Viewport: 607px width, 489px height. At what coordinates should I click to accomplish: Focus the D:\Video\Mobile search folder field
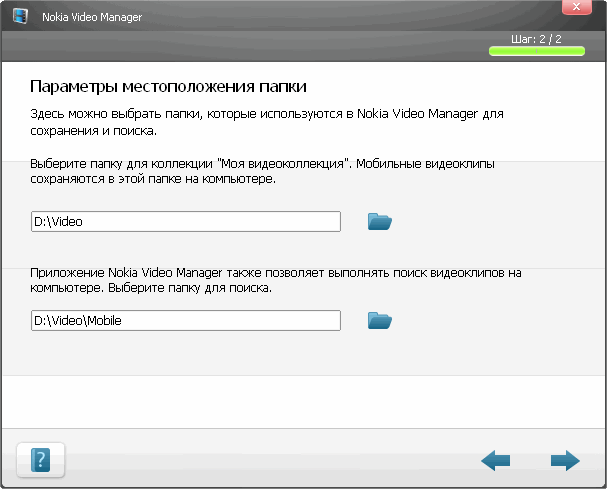[185, 321]
